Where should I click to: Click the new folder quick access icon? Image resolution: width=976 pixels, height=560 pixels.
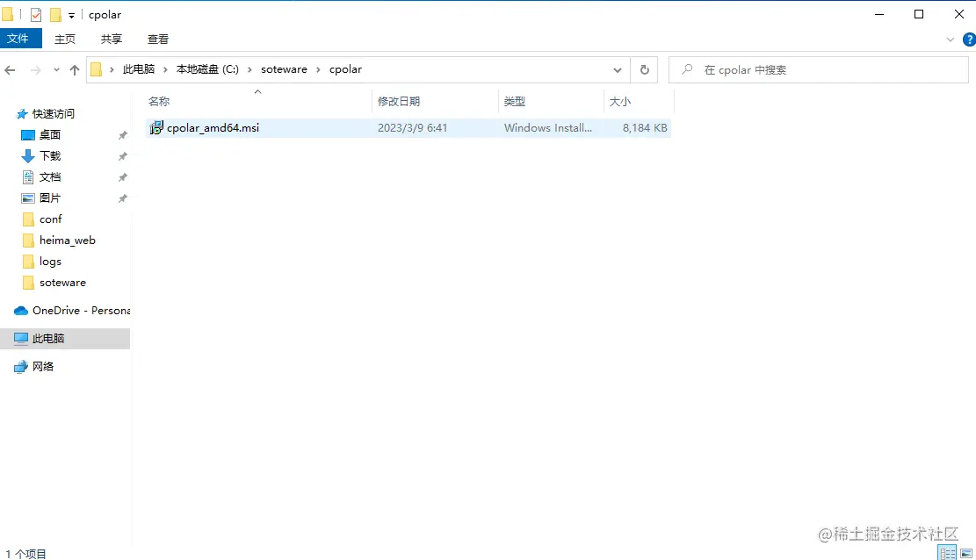(x=55, y=15)
